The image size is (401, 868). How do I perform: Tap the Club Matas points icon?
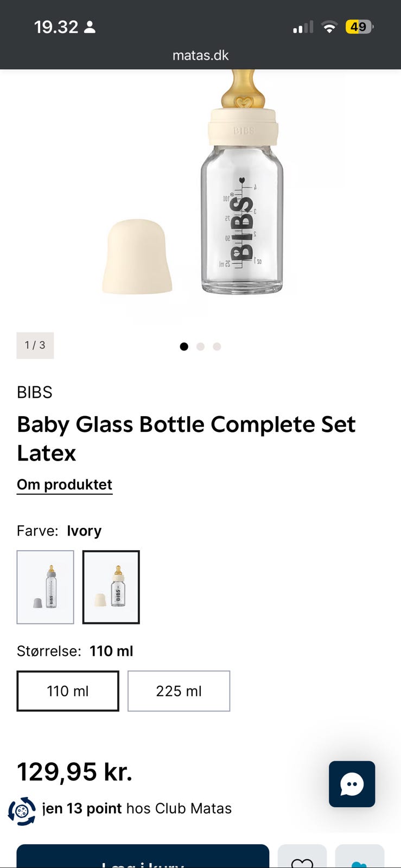click(22, 811)
